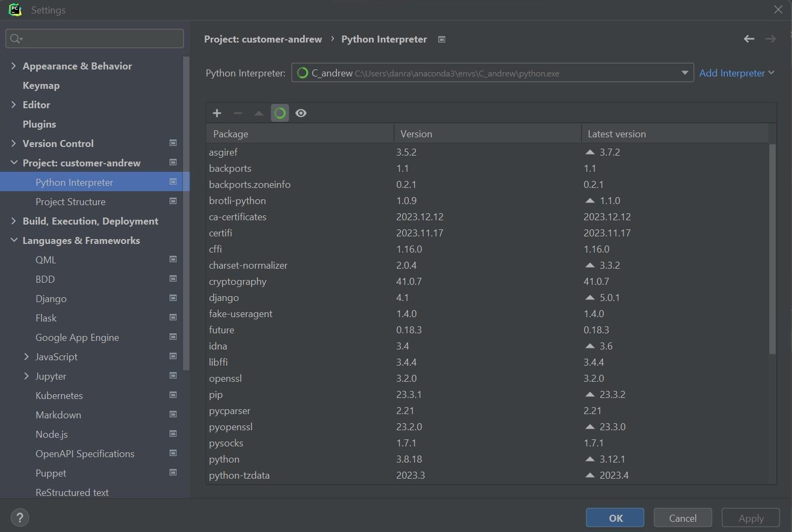Click the search magnifier icon in settings search
Screen dimensions: 792x532
pos(16,38)
